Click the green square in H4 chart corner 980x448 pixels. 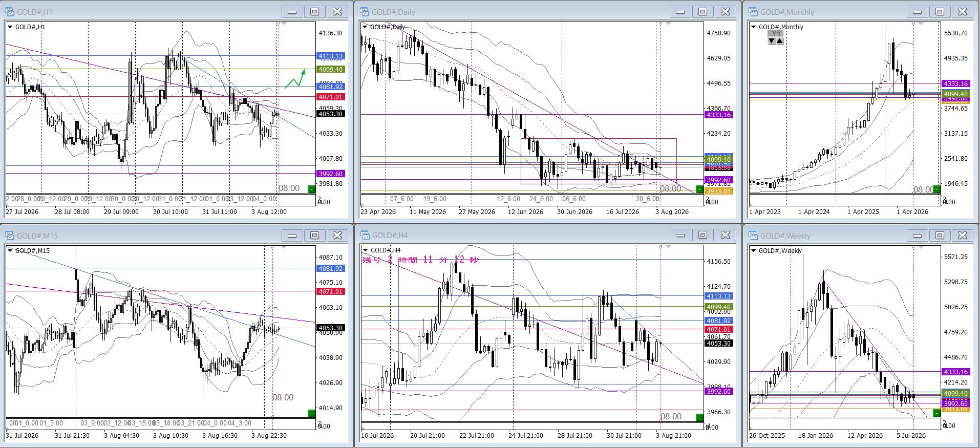point(700,418)
